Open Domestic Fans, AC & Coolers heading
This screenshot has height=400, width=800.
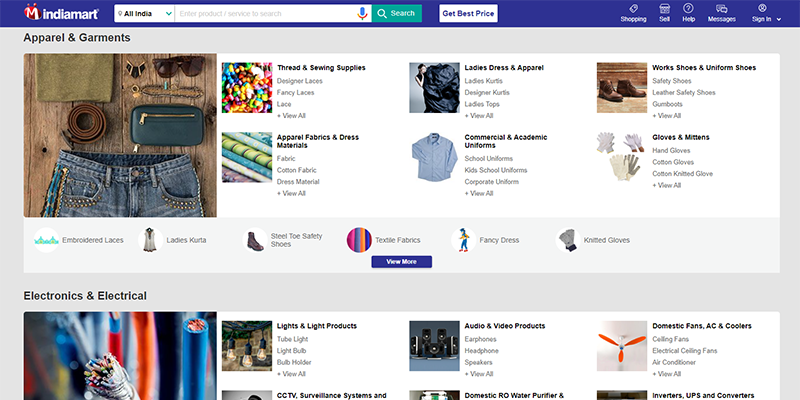[702, 326]
